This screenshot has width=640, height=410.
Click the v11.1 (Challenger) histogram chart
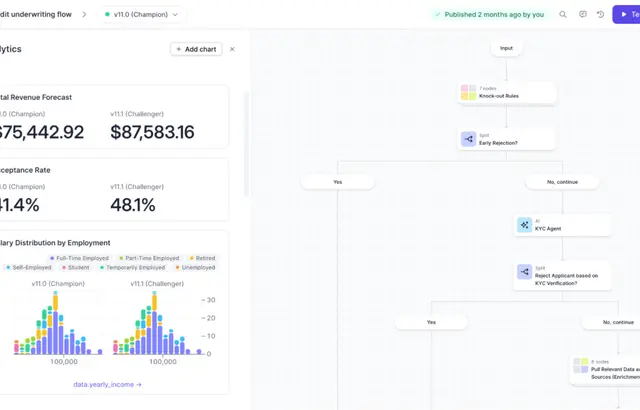tap(158, 324)
